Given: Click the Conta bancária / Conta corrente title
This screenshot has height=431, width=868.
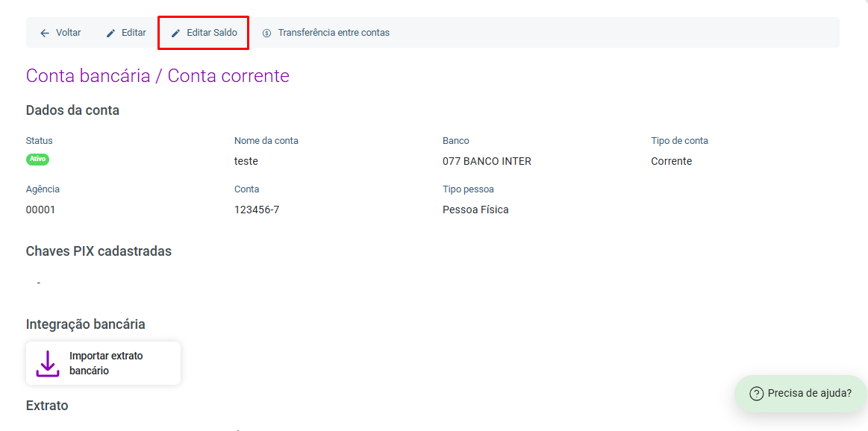Looking at the screenshot, I should click(157, 76).
